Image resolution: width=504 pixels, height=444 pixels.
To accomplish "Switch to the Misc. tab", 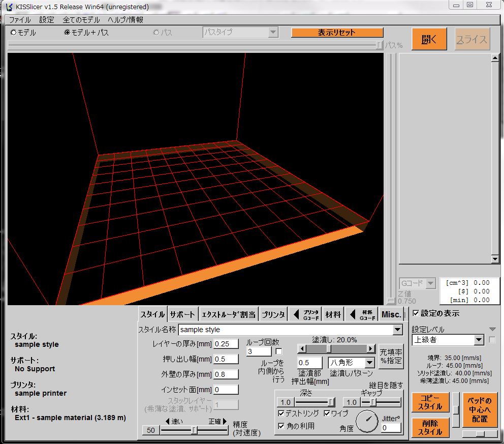I will pos(391,314).
